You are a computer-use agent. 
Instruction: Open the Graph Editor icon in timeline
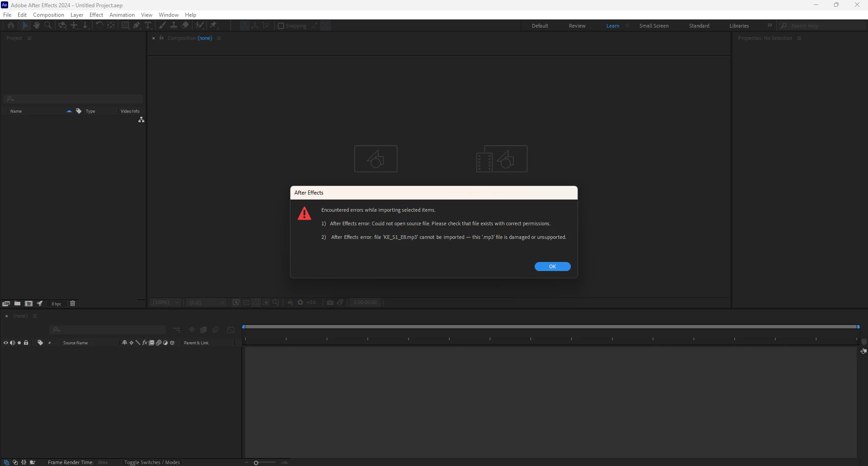coord(231,330)
